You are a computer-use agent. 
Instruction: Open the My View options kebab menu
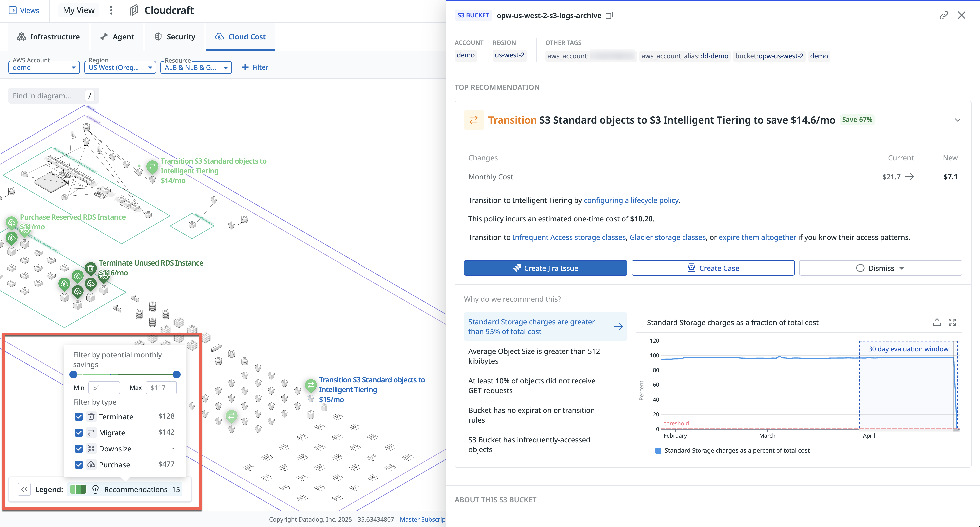(x=111, y=10)
